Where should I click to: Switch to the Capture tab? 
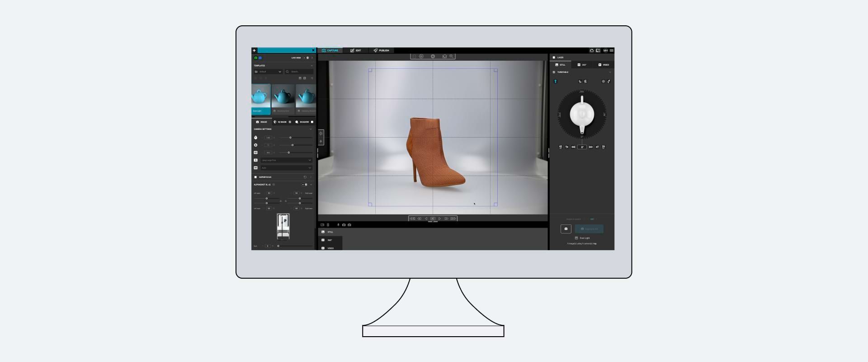point(330,50)
